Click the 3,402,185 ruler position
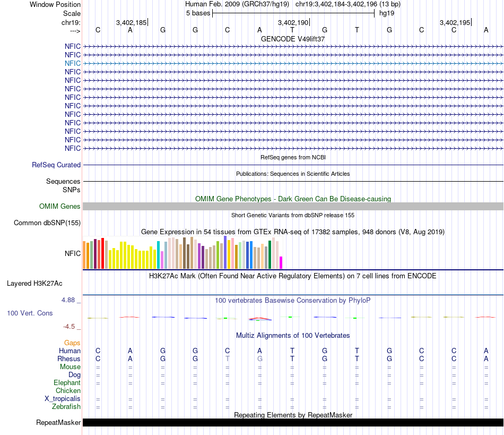Image resolution: width=504 pixels, height=435 pixels. 132,22
